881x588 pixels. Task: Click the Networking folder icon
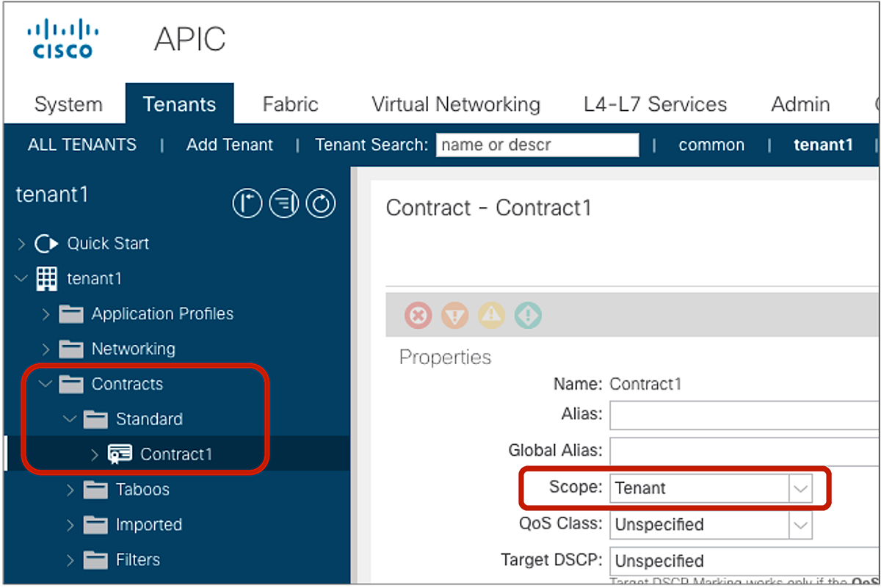[x=71, y=349]
